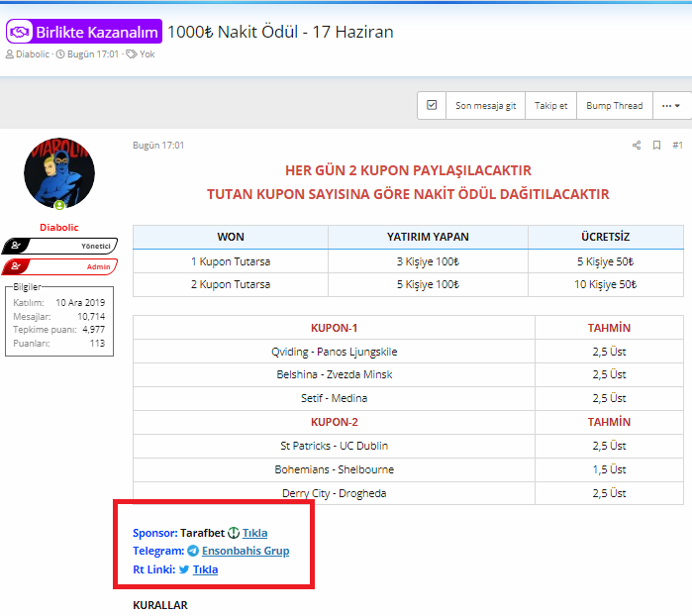Click the Puanları value 113
692x616 pixels.
(98, 343)
